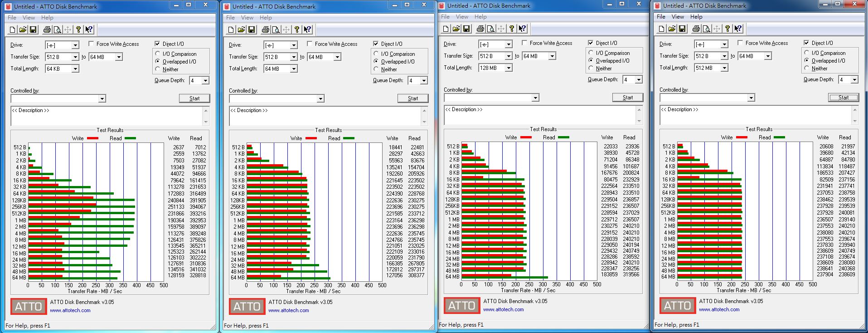Open File menu in 128 MB total length window

pyautogui.click(x=445, y=17)
